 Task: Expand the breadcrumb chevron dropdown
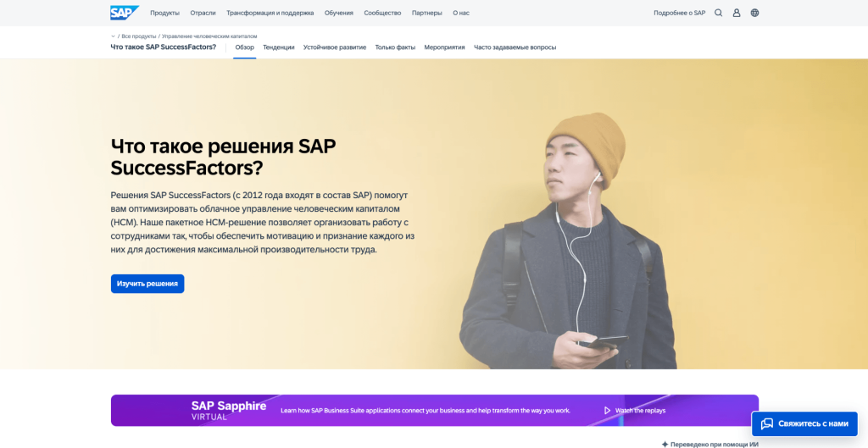coord(113,36)
